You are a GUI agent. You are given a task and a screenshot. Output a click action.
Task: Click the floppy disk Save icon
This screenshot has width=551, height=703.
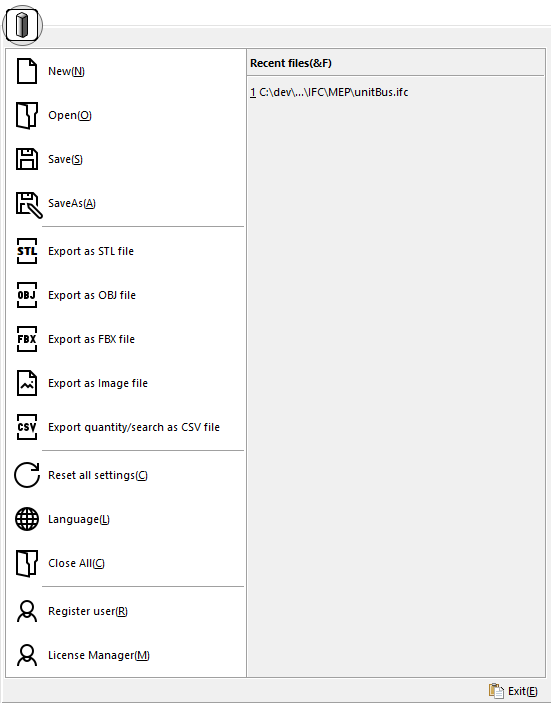pyautogui.click(x=27, y=159)
